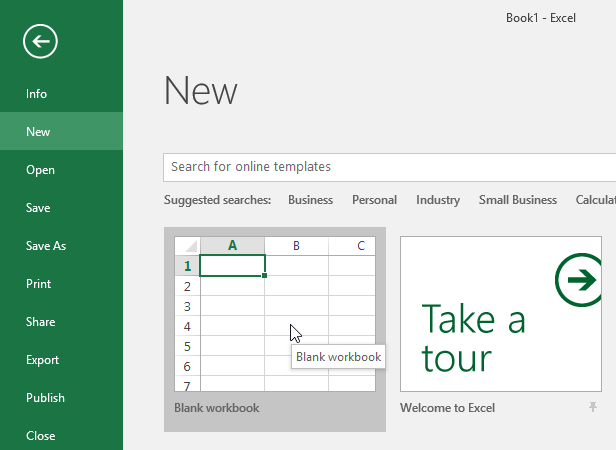This screenshot has height=450, width=616.
Task: Click the Personal suggested search link
Action: pyautogui.click(x=374, y=200)
